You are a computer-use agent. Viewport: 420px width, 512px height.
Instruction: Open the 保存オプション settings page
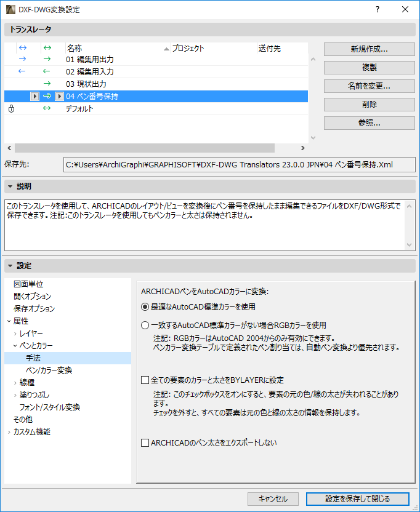(x=34, y=308)
